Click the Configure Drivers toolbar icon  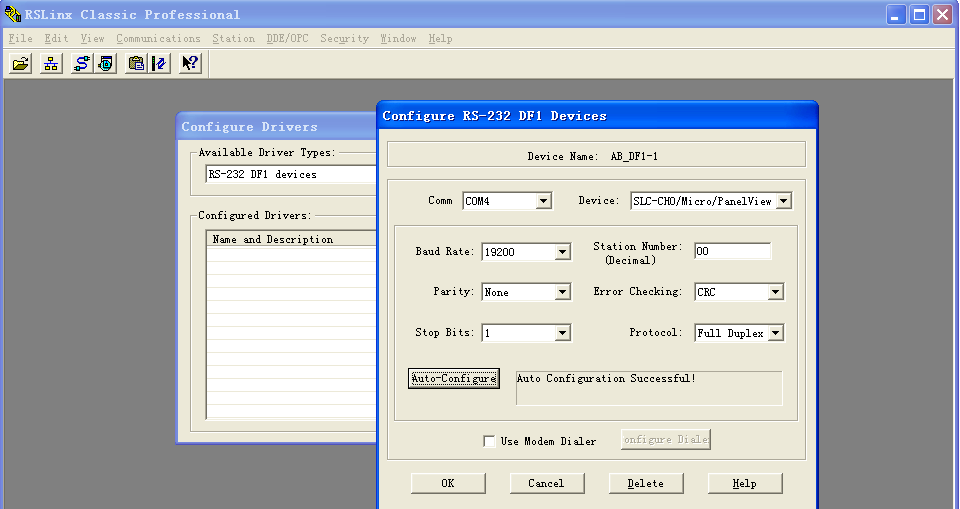point(81,64)
